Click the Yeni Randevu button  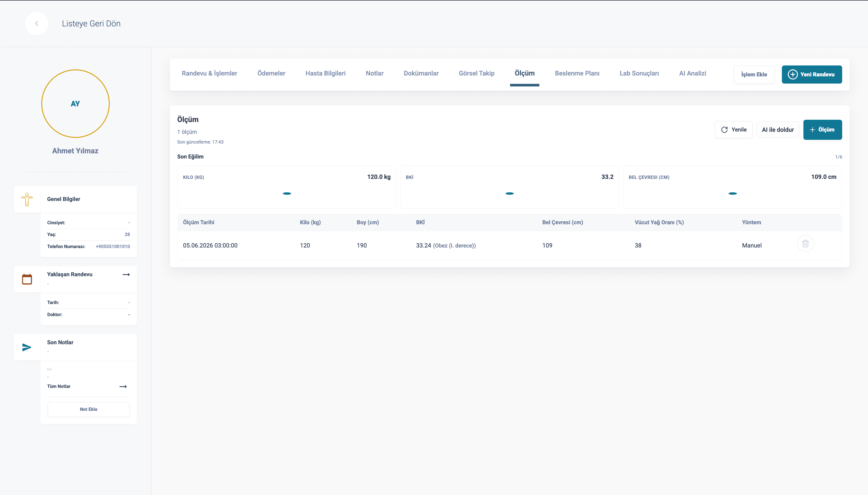pyautogui.click(x=811, y=74)
